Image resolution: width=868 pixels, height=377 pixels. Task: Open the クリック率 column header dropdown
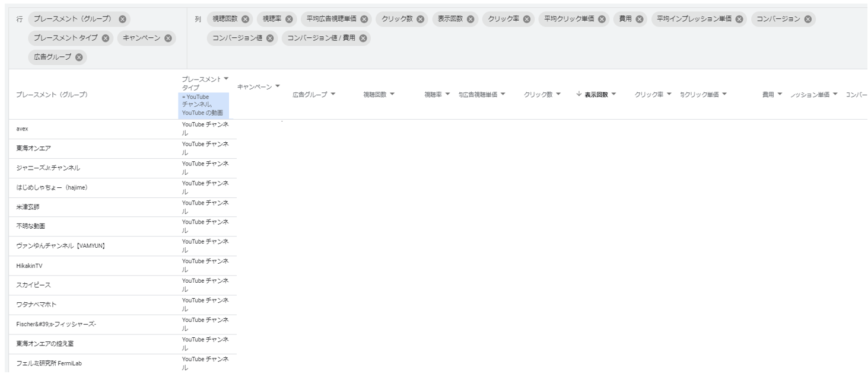[x=669, y=94]
